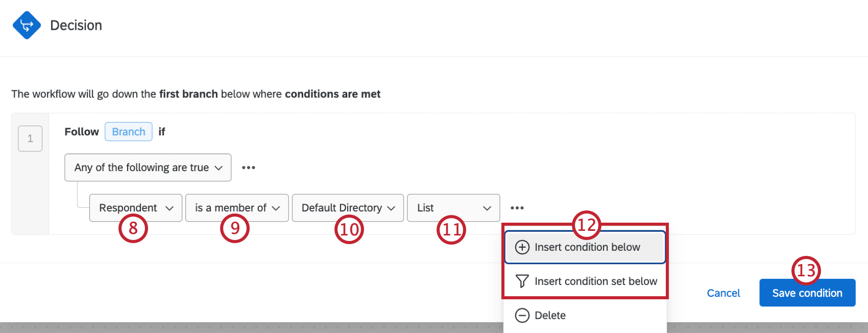Click the numbered box for branch 1
Image resolution: width=868 pixels, height=333 pixels.
coord(30,138)
